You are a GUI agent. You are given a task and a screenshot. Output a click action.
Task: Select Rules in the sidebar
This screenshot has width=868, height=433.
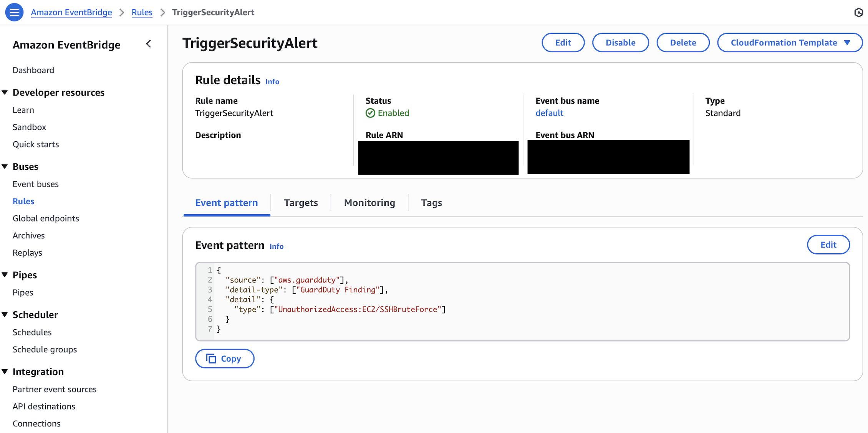pyautogui.click(x=23, y=201)
